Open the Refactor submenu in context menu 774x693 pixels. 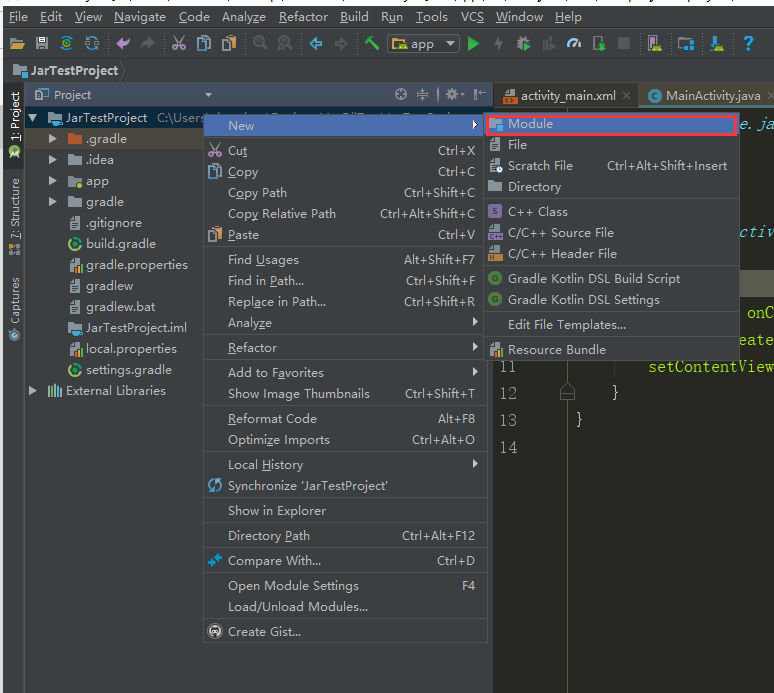point(345,347)
